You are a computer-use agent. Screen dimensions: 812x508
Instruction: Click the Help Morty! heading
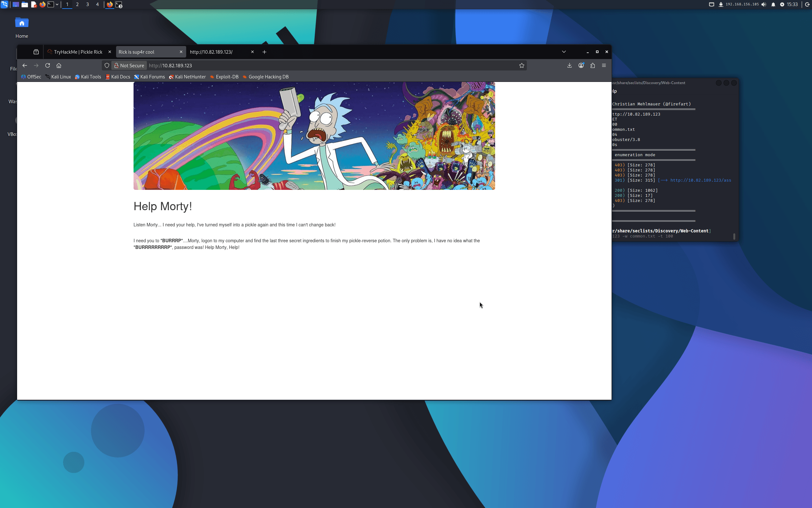tap(163, 206)
